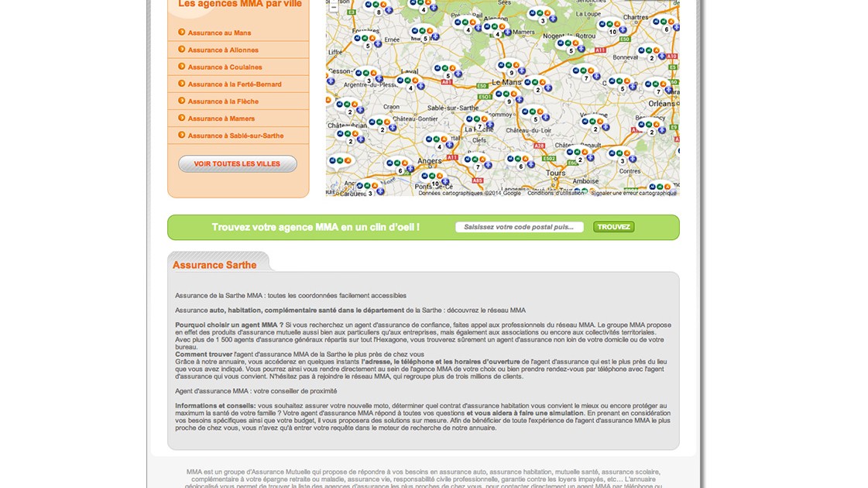Click the 3-agency marker near Argentré-du-Plessis
Viewport: 868px width, 488px height.
[368, 77]
